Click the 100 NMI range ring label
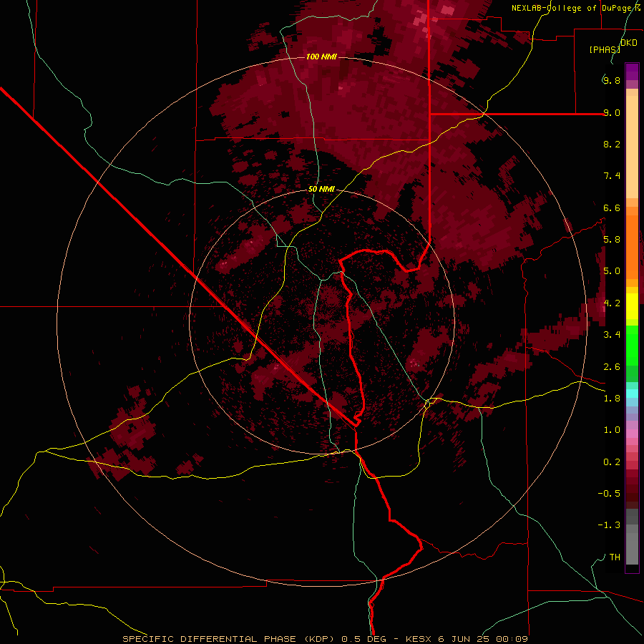The width and height of the screenshot is (644, 644). [321, 57]
